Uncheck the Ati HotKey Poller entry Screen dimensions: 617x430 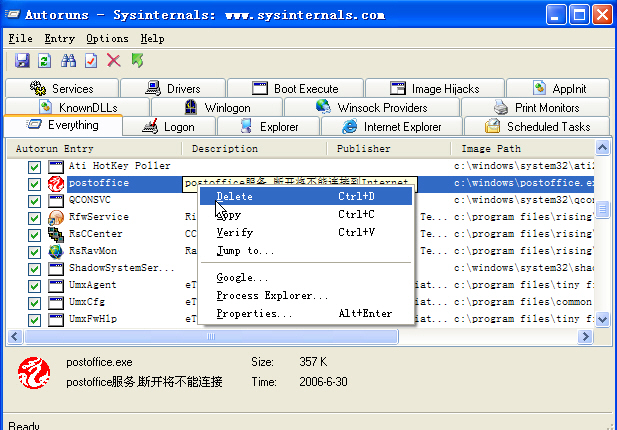[x=34, y=167]
